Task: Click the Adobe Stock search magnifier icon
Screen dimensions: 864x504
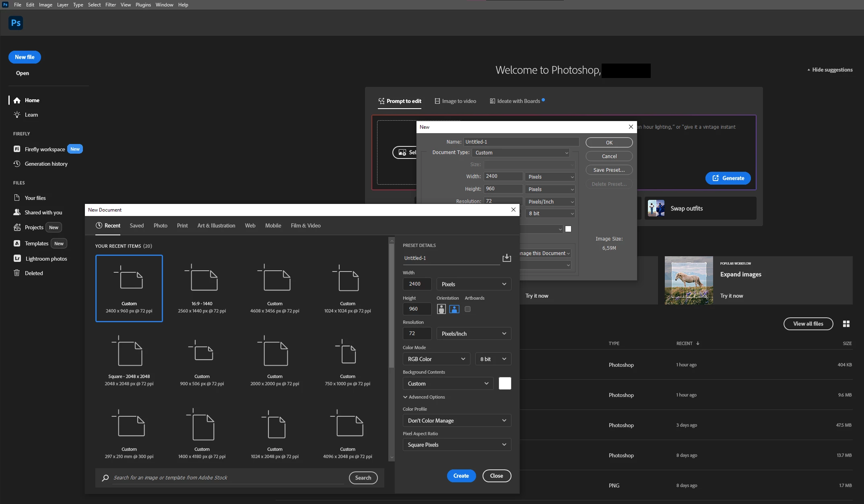Action: pos(105,477)
